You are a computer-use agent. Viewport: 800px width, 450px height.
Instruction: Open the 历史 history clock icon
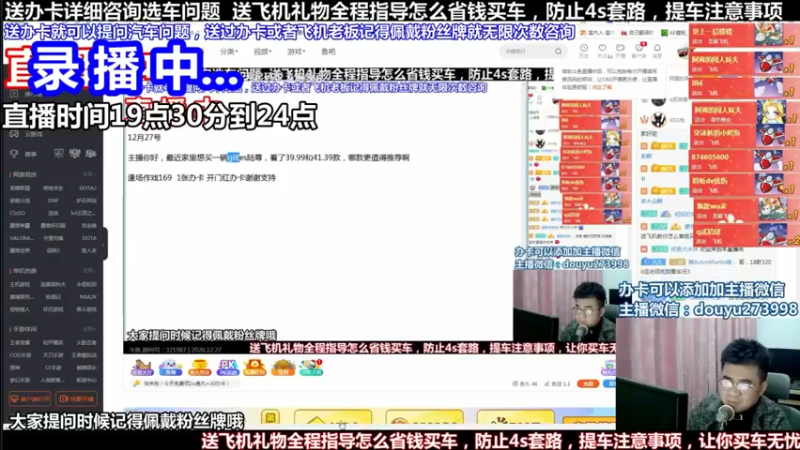[584, 50]
